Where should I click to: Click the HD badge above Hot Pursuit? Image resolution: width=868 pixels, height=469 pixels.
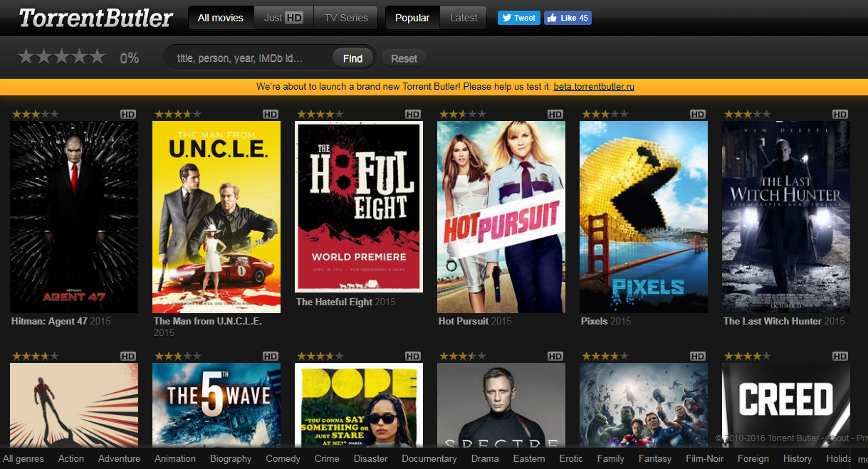[x=555, y=114]
